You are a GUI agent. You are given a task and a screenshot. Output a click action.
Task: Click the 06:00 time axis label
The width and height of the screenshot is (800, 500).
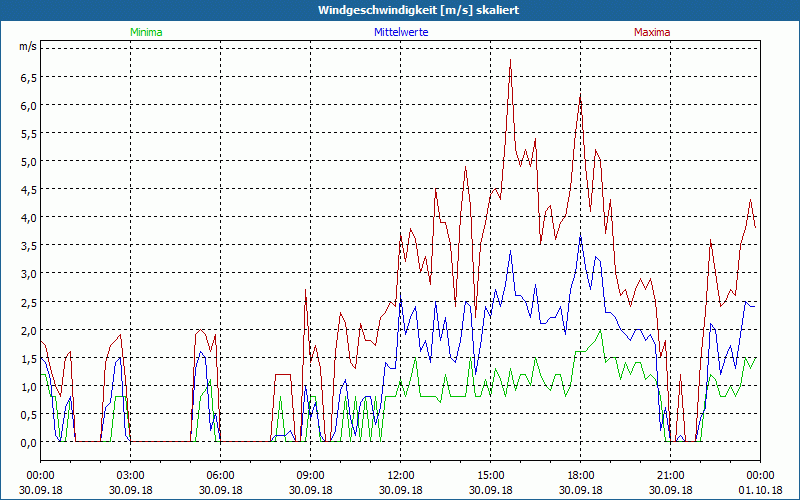click(220, 475)
